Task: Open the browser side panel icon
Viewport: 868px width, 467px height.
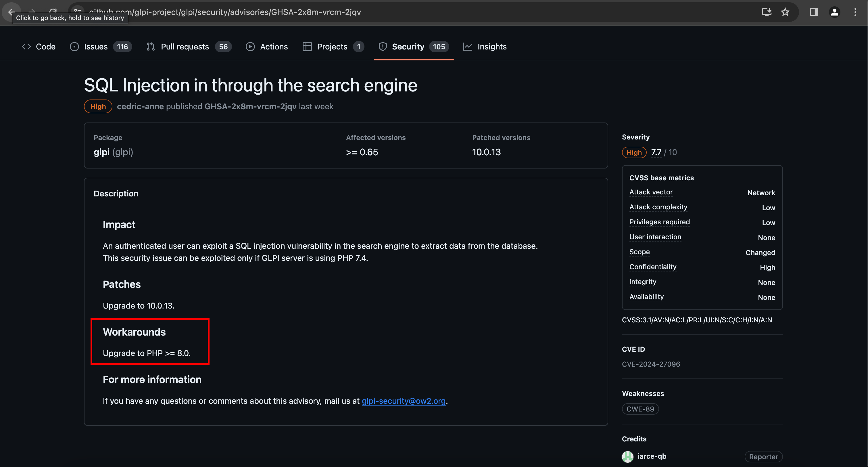Action: (x=813, y=12)
